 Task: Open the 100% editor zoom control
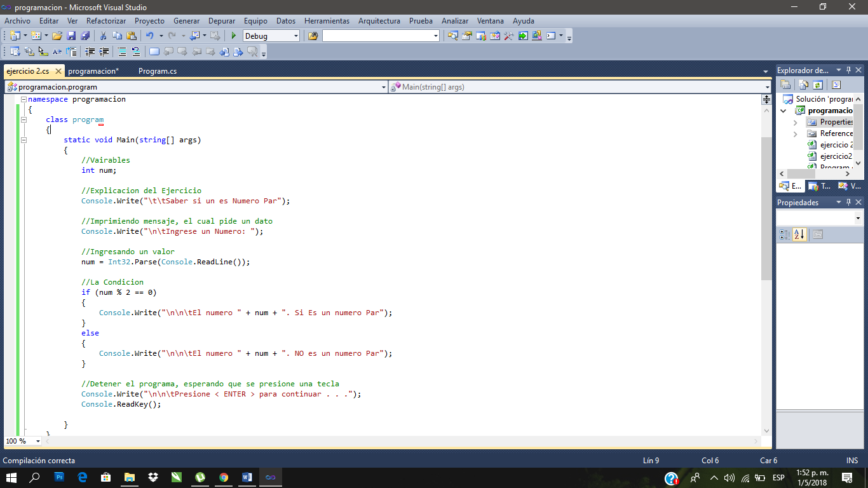pos(19,440)
